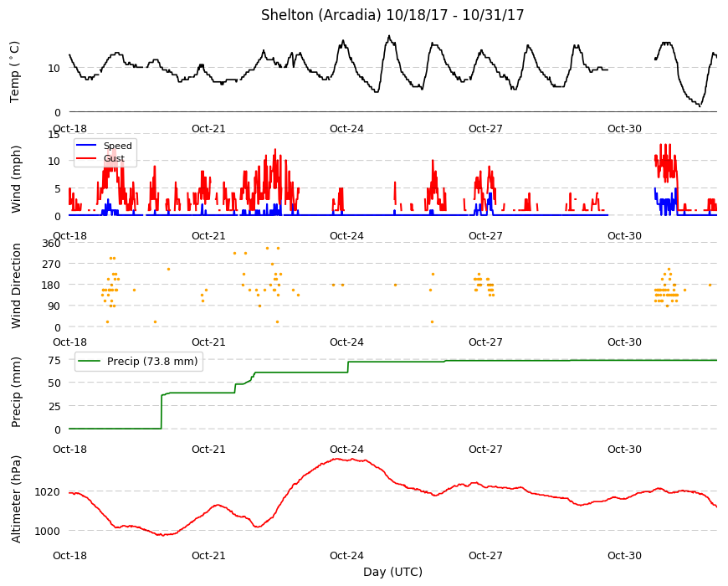Click the 1020 tick on altimeter axis

[x=47, y=491]
